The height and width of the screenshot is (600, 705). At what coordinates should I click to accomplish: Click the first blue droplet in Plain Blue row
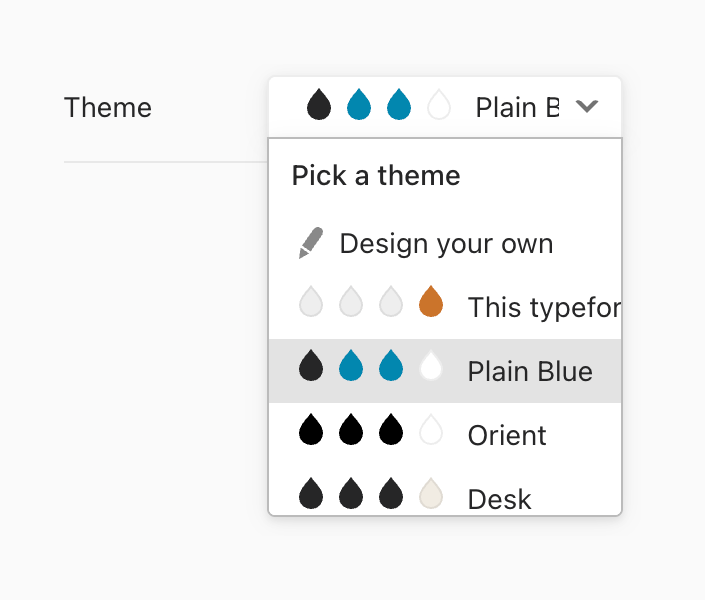click(x=351, y=367)
